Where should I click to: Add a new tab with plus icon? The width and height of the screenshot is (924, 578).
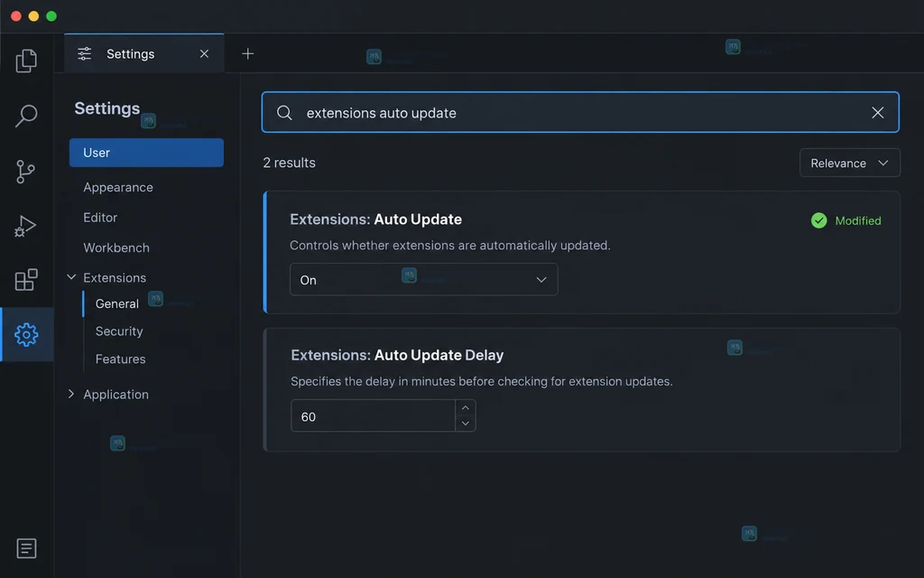[x=248, y=53]
